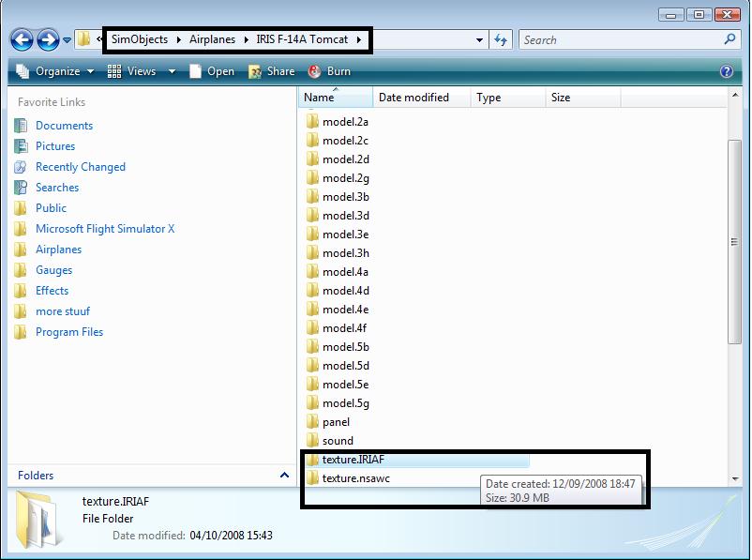Expand the Views dropdown arrow
752x560 pixels.
[172, 71]
